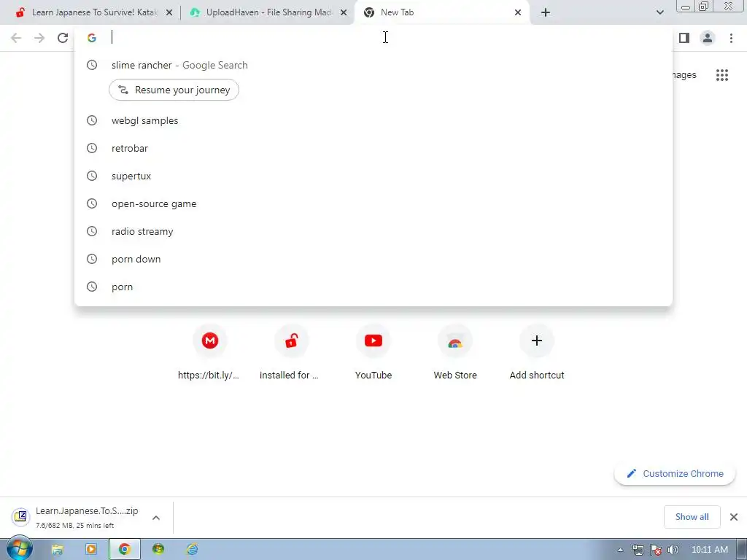Screen dimensions: 747x560
Task: Click the Google G icon in the address bar
Action: tap(92, 38)
